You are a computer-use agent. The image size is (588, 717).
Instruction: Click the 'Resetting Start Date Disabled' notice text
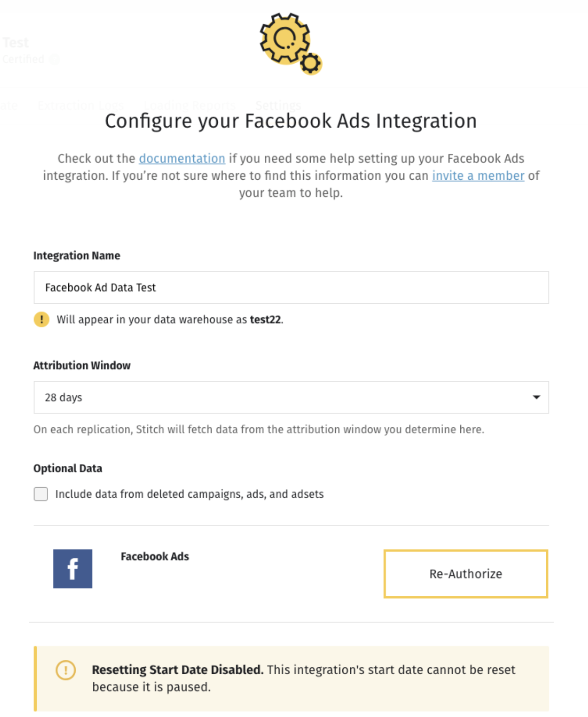tap(177, 670)
